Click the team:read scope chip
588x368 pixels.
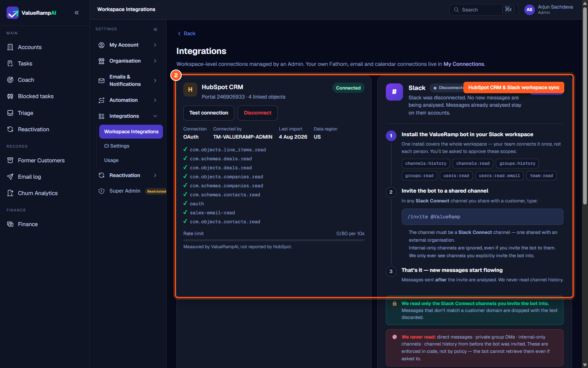(541, 176)
